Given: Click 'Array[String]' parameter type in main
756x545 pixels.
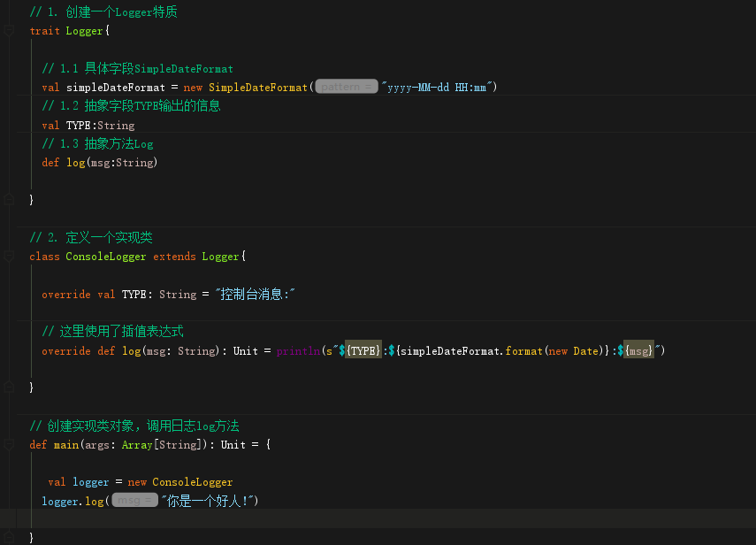Looking at the screenshot, I should point(161,444).
